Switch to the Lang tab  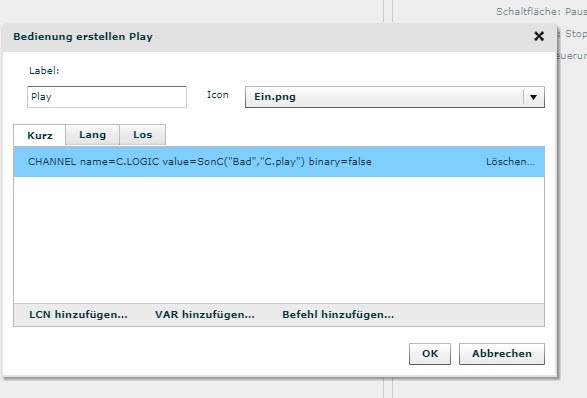click(92, 134)
